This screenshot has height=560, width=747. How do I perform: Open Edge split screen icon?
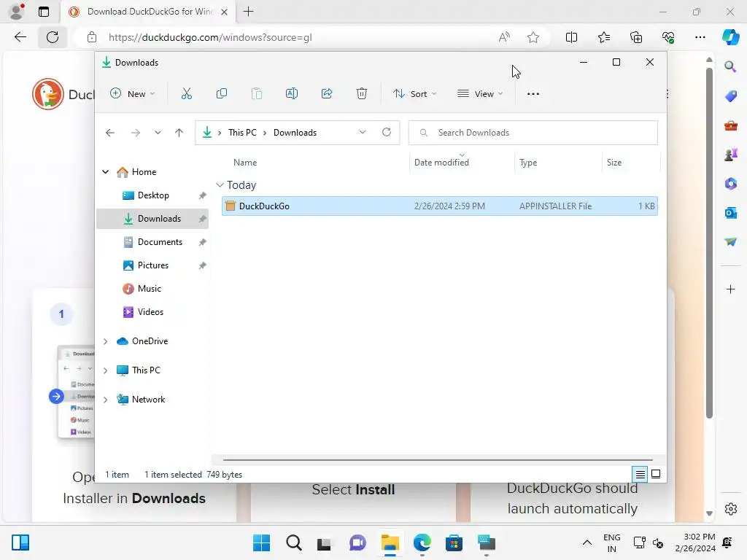click(571, 37)
